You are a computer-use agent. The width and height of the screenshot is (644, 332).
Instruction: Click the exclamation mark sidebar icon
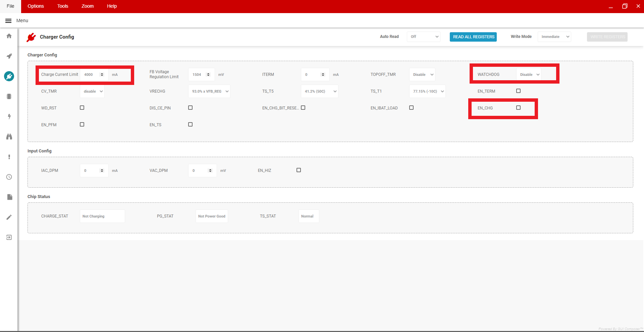9,157
